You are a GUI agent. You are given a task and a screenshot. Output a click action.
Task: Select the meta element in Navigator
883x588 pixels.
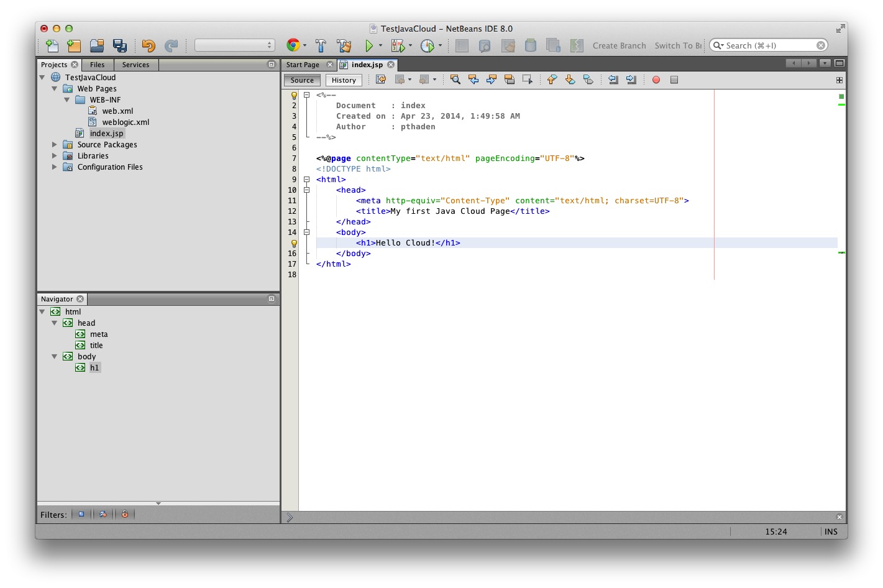(99, 334)
